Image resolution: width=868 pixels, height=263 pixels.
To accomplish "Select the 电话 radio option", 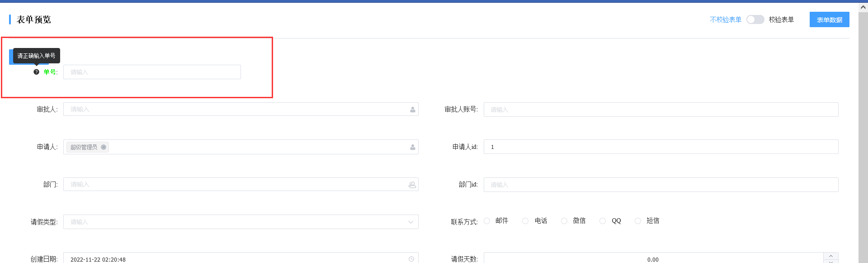I will [x=525, y=221].
